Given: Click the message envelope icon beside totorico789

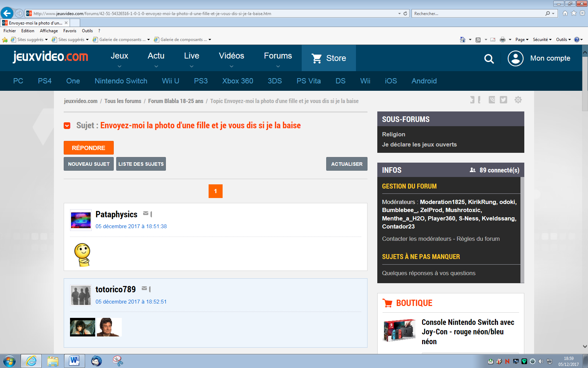Looking at the screenshot, I should pyautogui.click(x=144, y=288).
